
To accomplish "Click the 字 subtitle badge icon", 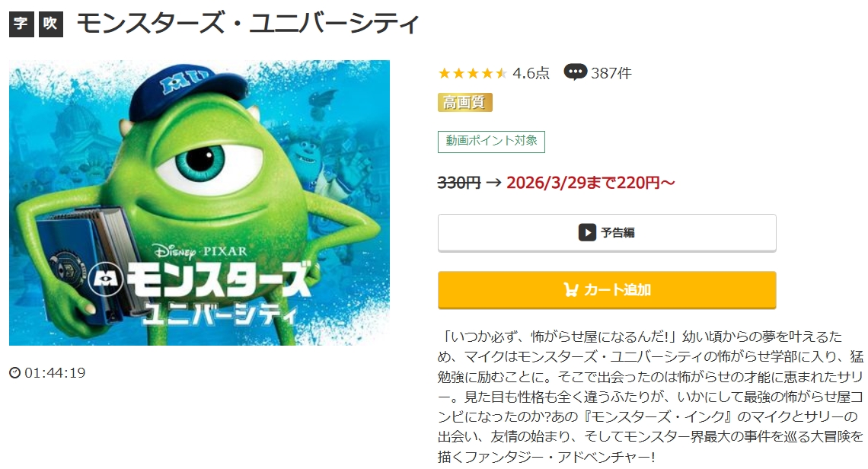I will click(21, 24).
